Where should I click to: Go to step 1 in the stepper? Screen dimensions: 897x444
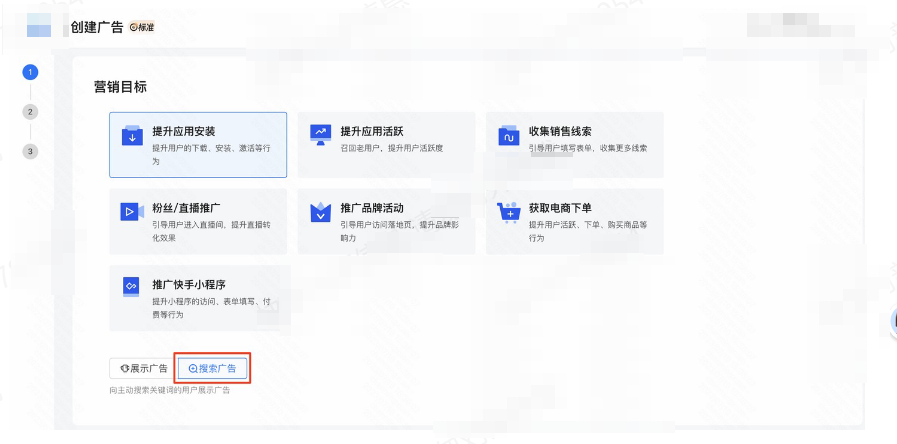[30, 73]
